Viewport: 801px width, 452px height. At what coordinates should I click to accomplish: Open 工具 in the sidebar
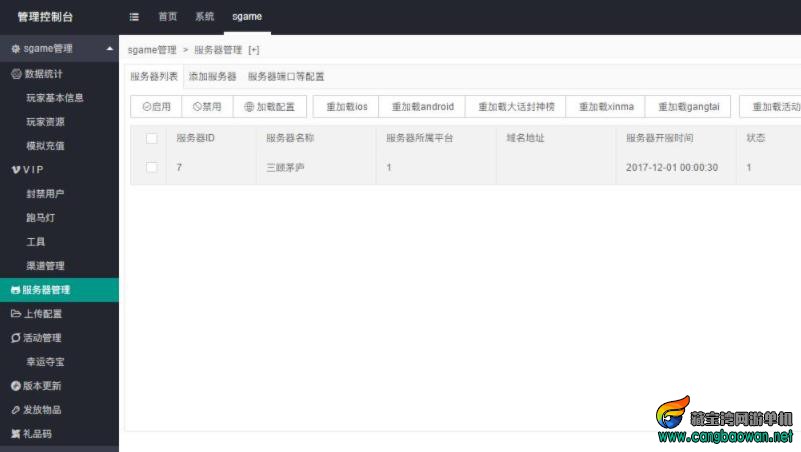pyautogui.click(x=36, y=242)
